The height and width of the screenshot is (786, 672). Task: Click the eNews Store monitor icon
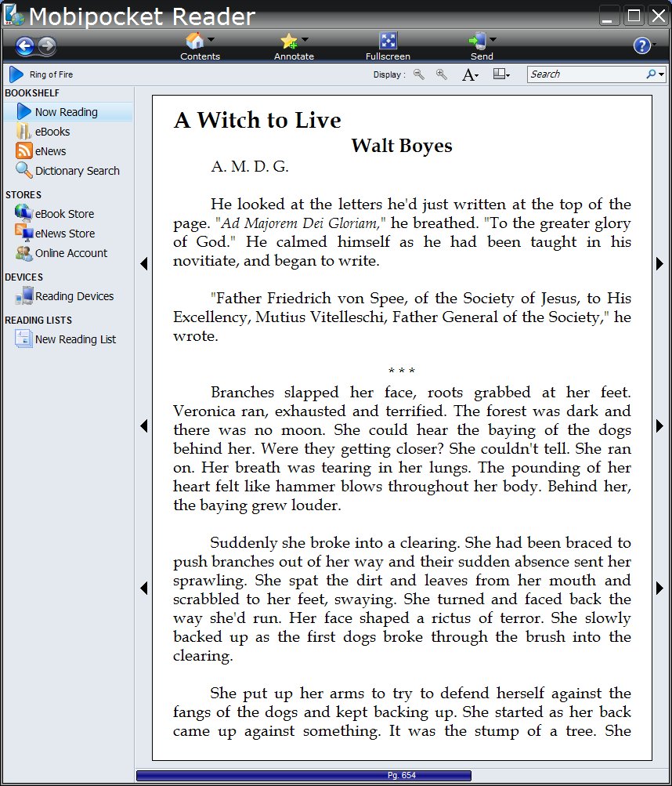coord(23,233)
